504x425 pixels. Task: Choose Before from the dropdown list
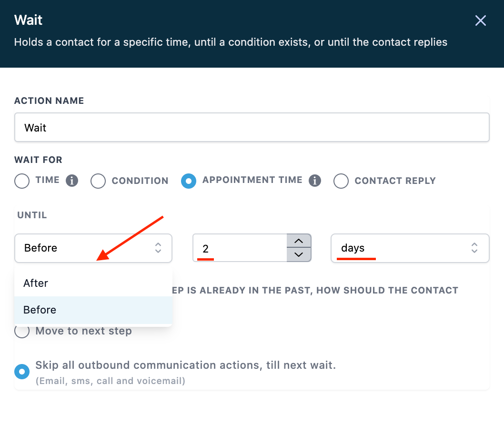[x=40, y=310]
